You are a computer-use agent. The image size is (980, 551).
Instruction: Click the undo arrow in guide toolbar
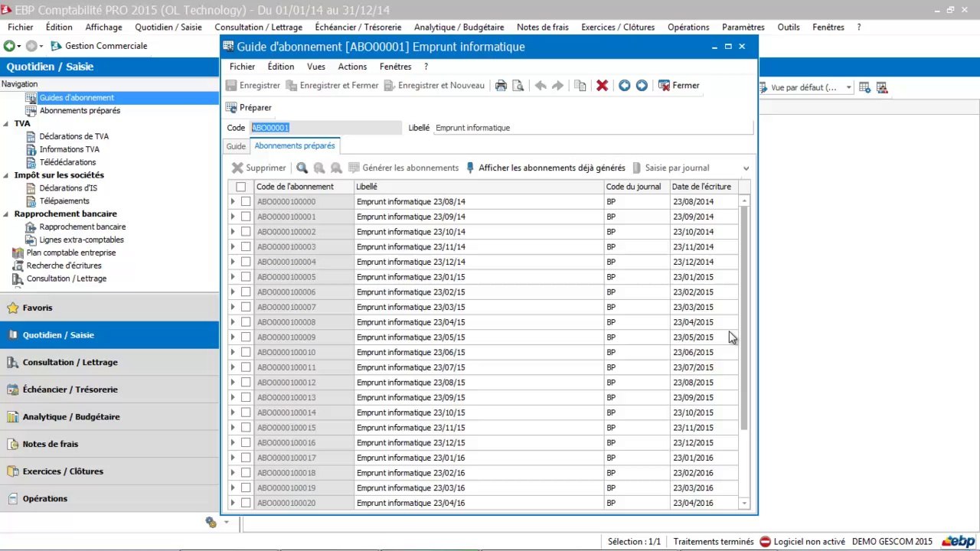click(x=541, y=86)
